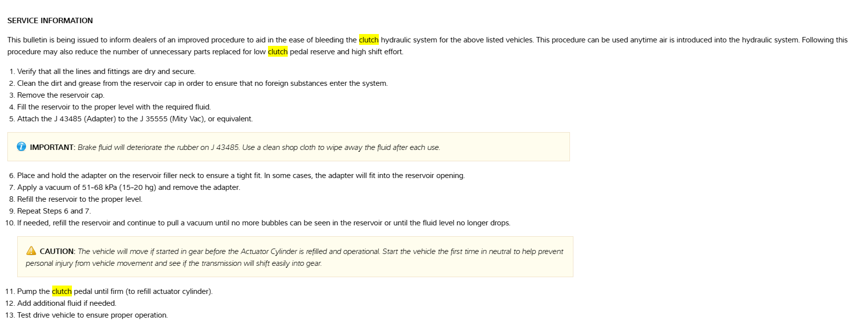Image resolution: width=868 pixels, height=324 pixels.
Task: Click the bold CAUTION label
Action: point(57,252)
